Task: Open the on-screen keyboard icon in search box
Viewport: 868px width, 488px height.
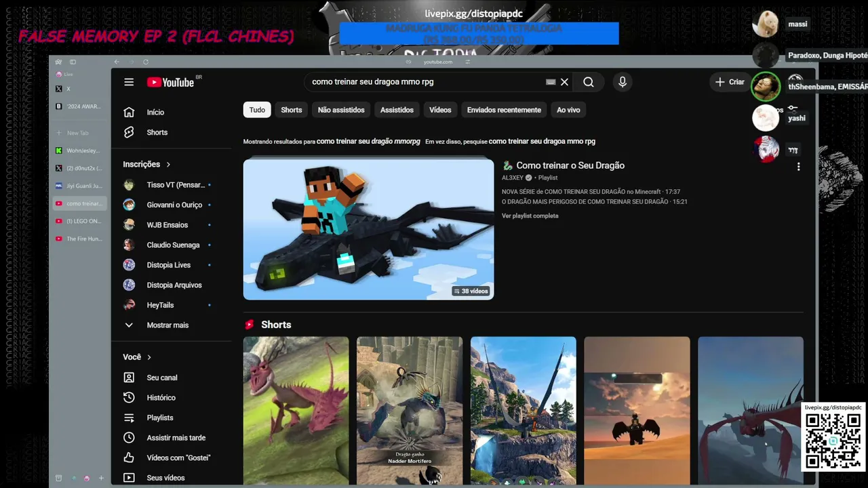Action: tap(551, 82)
